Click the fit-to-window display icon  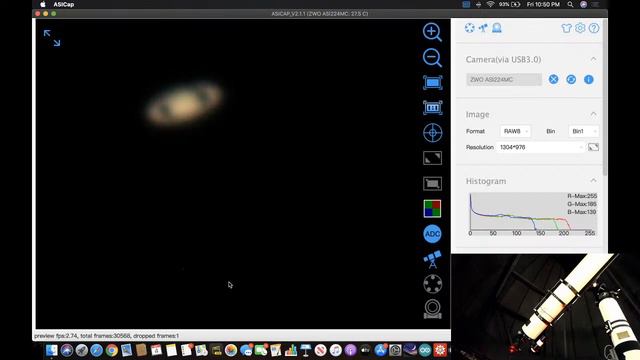[432, 83]
